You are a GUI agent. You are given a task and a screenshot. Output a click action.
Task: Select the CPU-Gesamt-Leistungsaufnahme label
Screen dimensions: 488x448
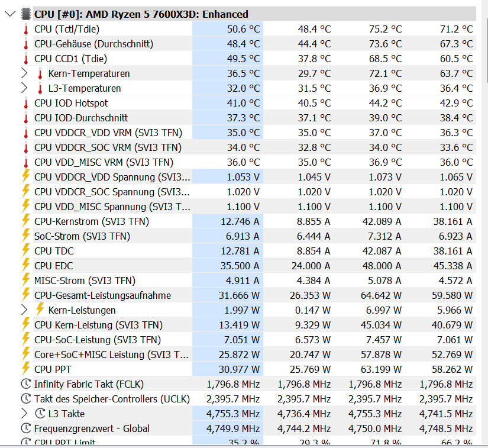click(103, 295)
